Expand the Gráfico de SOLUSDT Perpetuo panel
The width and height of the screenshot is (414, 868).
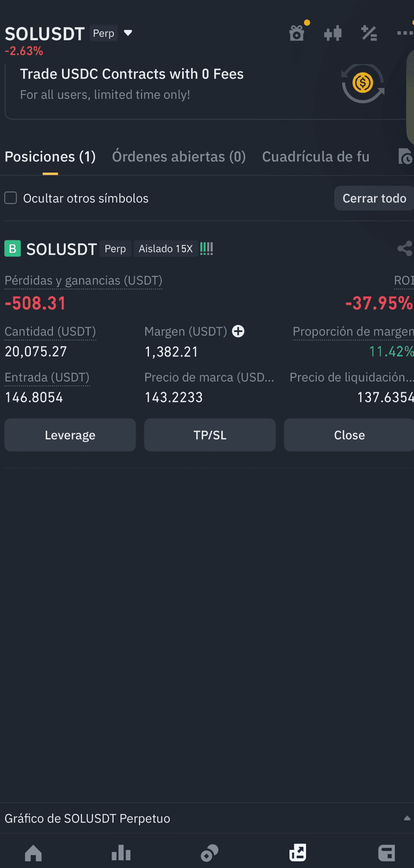(x=207, y=818)
